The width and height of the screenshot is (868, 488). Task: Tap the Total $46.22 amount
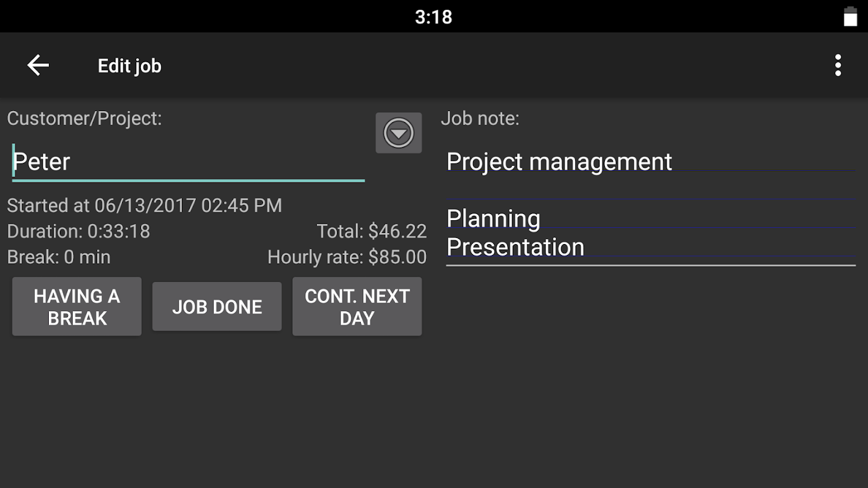371,232
